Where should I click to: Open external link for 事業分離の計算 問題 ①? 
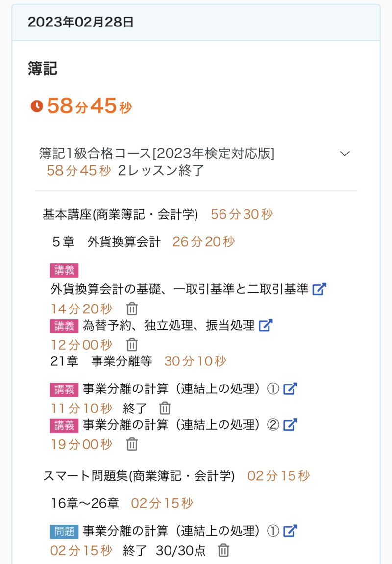pos(291,531)
